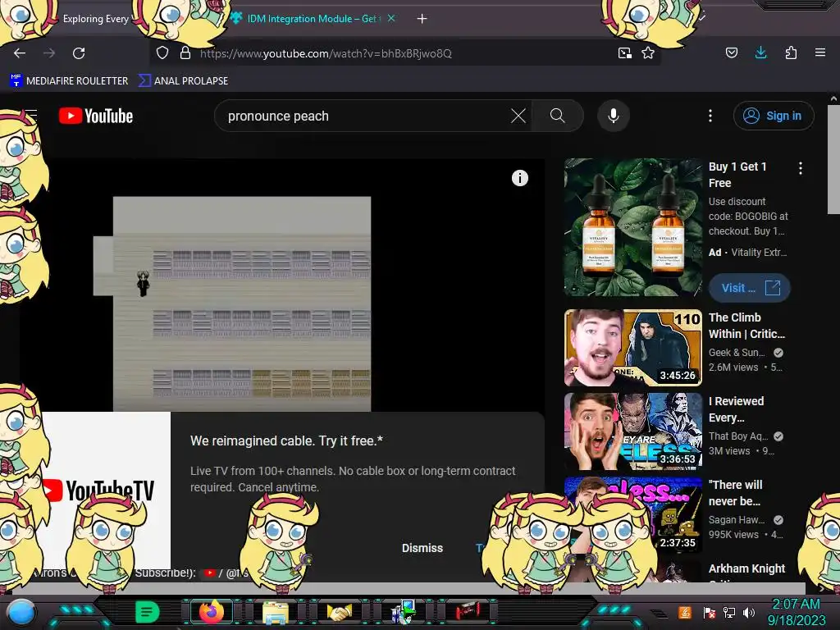Open options for the Buy 1 Get 1 Free ad
This screenshot has width=840, height=630.
tap(801, 168)
